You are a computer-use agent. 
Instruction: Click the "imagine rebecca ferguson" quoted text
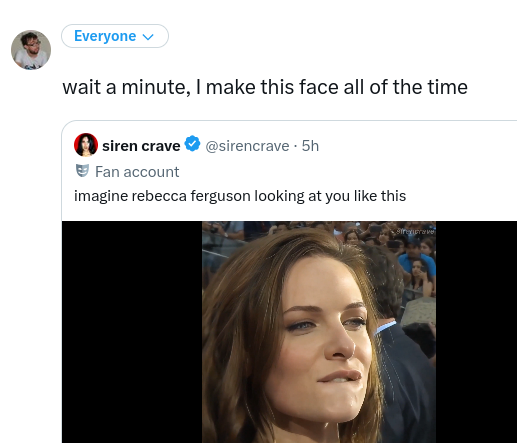(240, 196)
